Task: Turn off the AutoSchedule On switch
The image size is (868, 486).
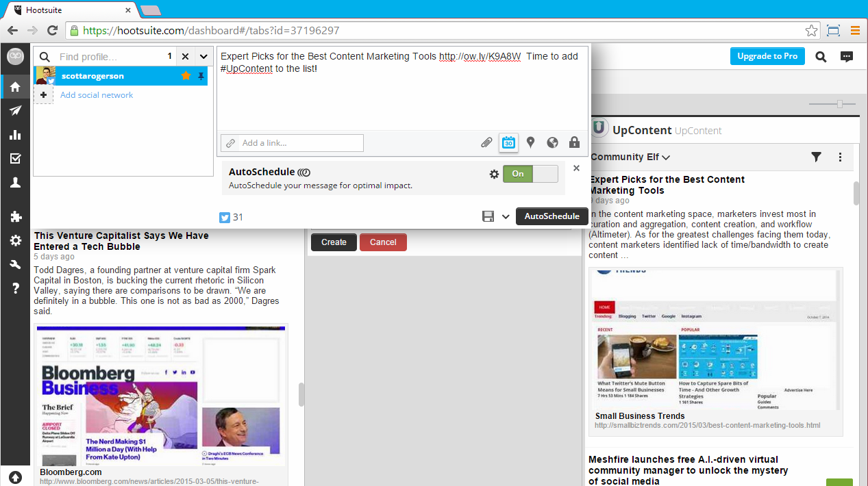Action: pos(530,174)
